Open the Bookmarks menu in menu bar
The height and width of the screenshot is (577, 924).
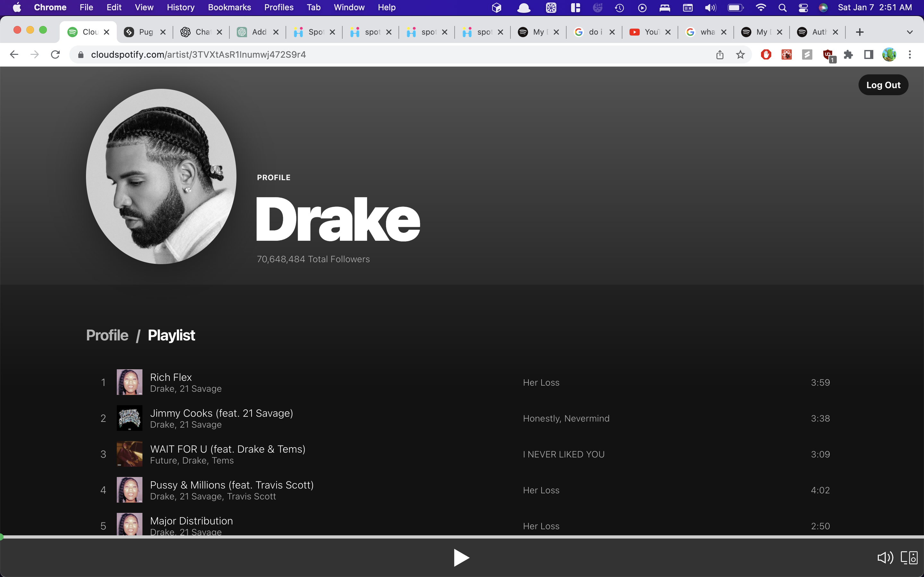[229, 8]
